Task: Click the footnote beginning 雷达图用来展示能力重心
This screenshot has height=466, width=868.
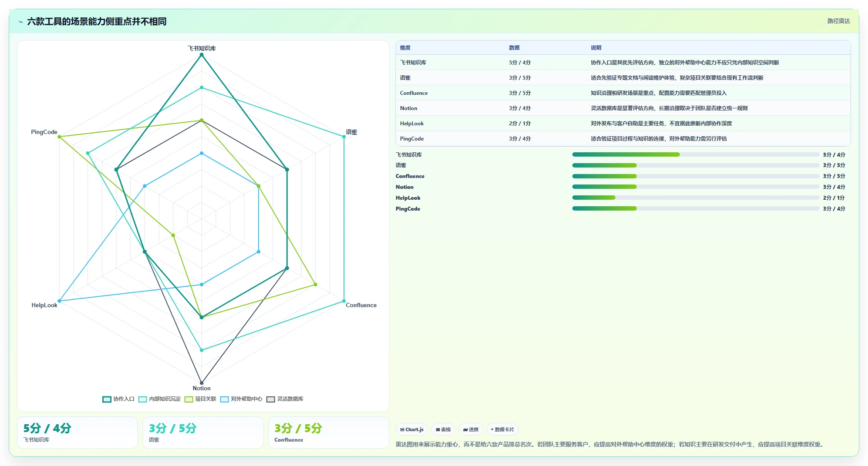Action: (x=610, y=444)
